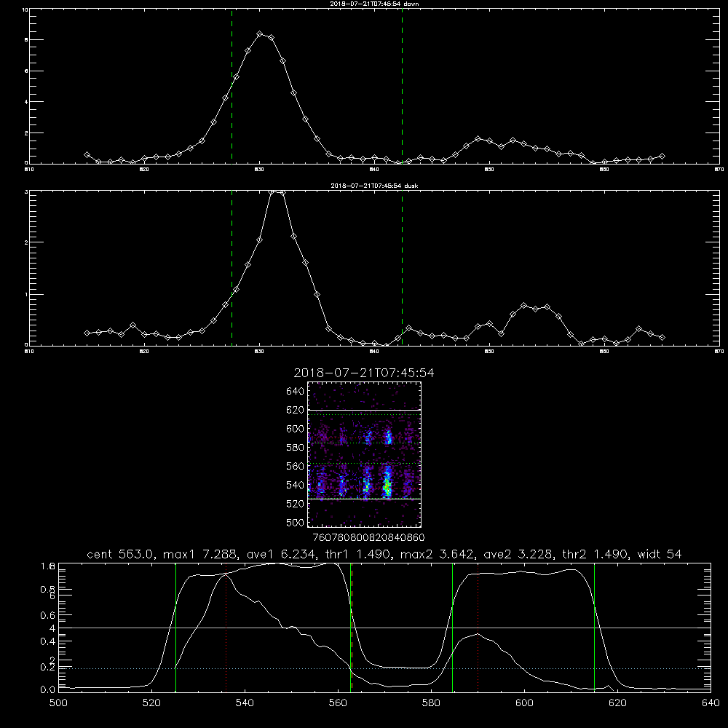Image resolution: width=728 pixels, height=728 pixels.
Task: Click the leftmost green vertical line near 525
Action: point(175,627)
